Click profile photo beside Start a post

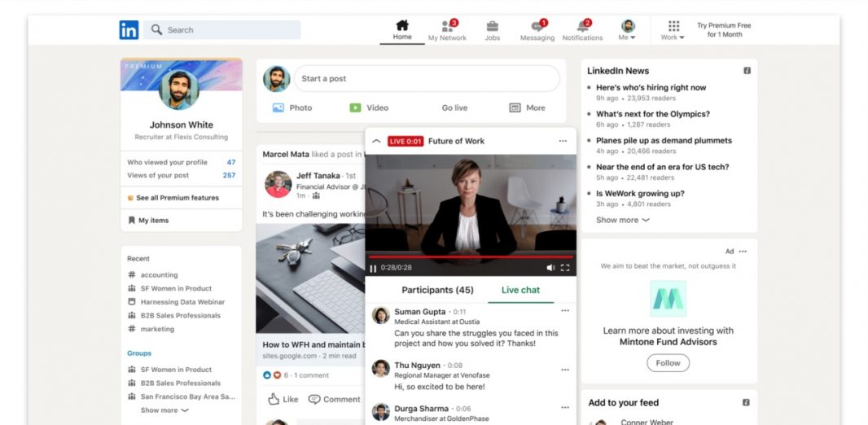pyautogui.click(x=277, y=79)
